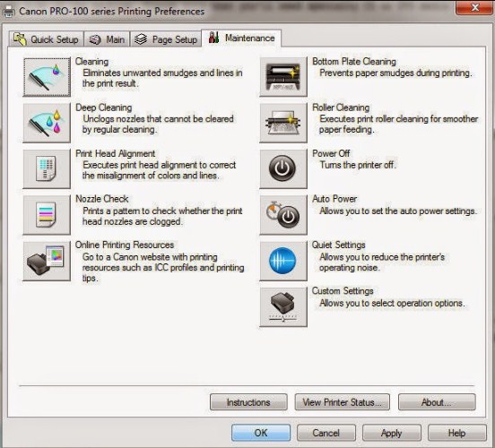Click the Bottom Plate Cleaning icon

[283, 77]
